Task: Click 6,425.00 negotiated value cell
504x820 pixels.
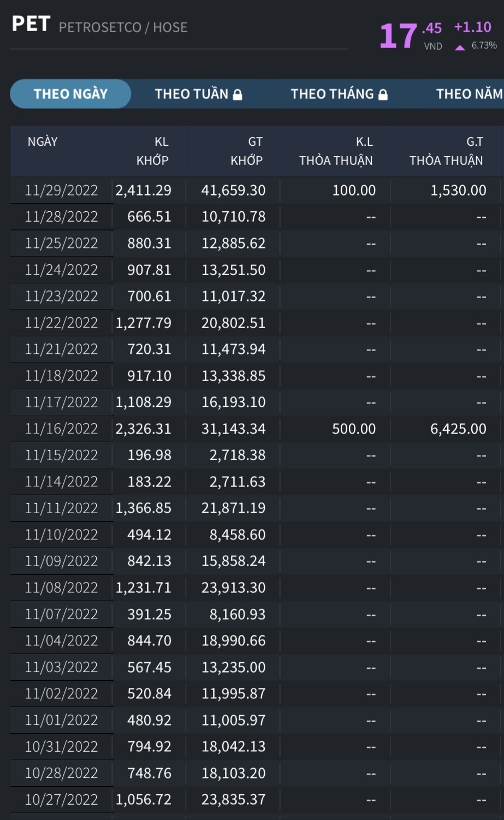Action: tap(458, 429)
